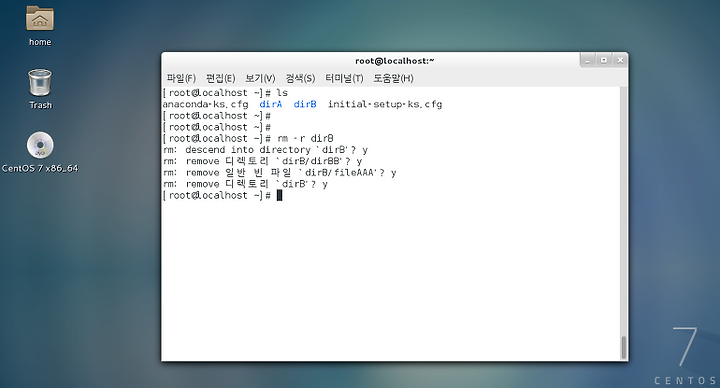This screenshot has height=388, width=720.
Task: Minimize the root@localhost terminal window
Action: pyautogui.click(x=587, y=60)
